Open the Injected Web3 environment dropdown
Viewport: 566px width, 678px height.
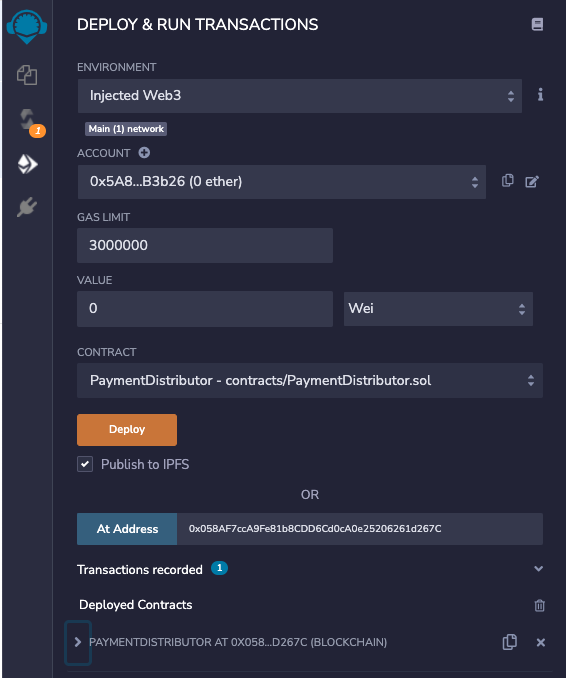pos(300,96)
